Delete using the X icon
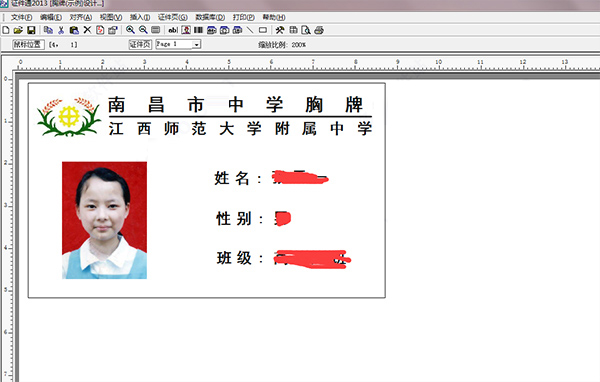The image size is (600, 382). coord(87,30)
